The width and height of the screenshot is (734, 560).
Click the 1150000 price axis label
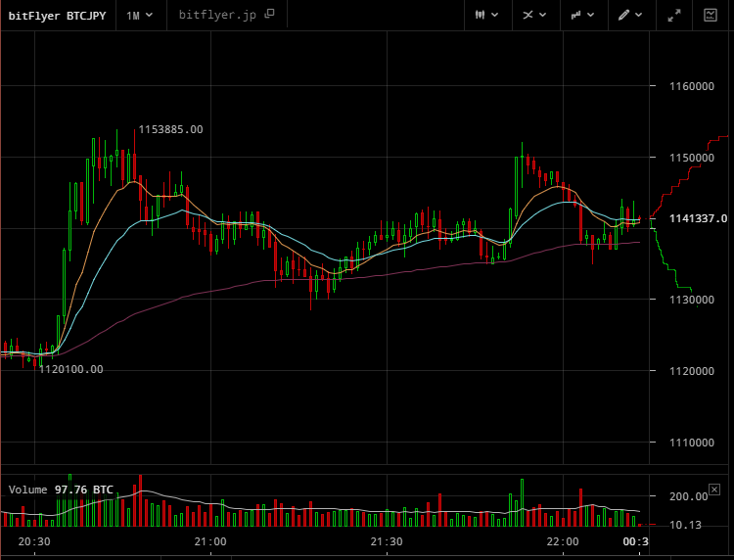[x=692, y=158]
